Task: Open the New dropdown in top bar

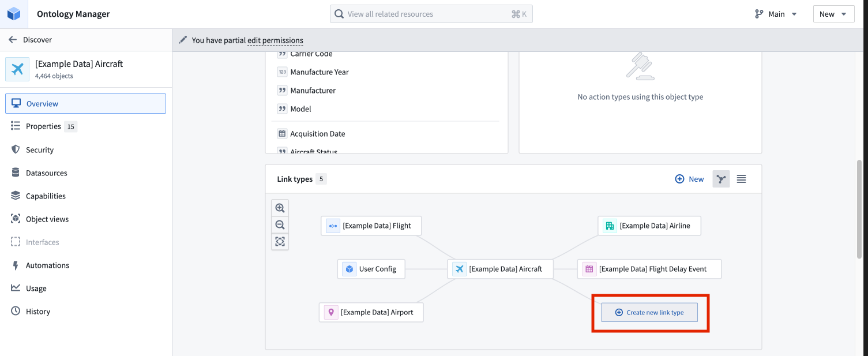Action: pos(833,14)
